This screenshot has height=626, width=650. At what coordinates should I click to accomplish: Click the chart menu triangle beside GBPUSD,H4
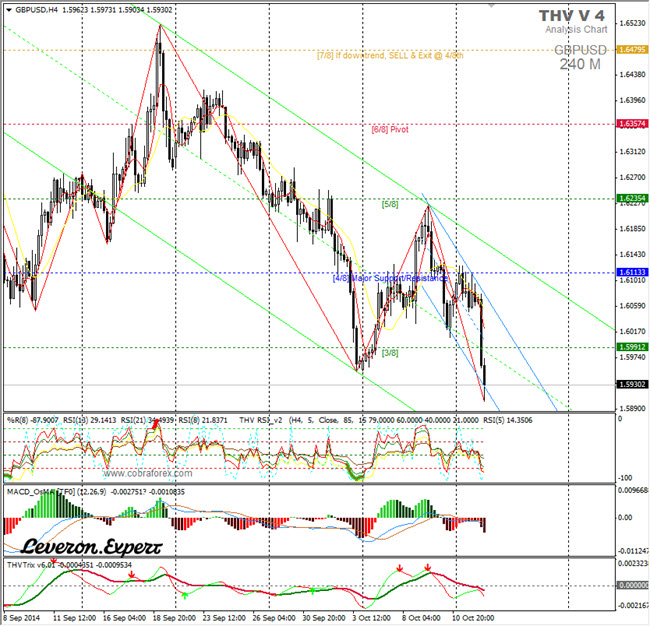tap(7, 8)
